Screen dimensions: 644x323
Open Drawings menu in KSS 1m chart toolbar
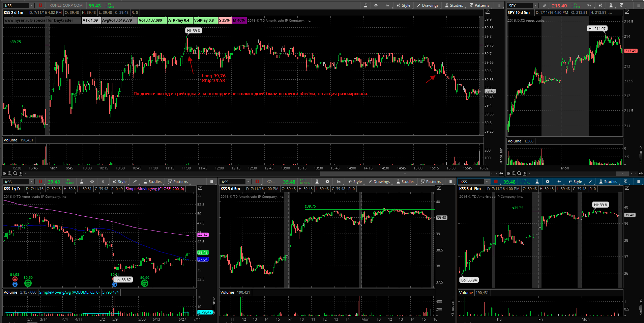428,5
